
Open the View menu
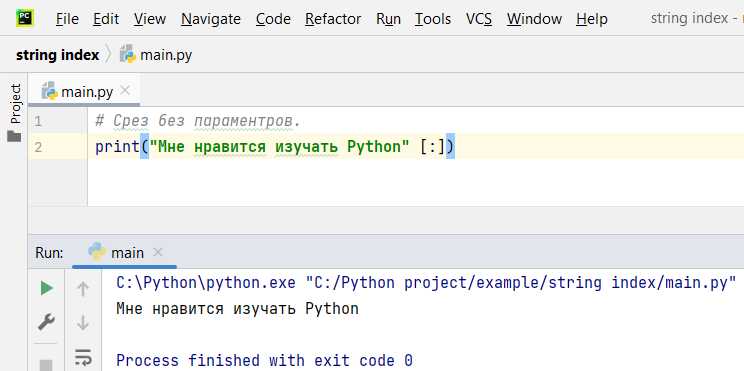pos(150,19)
